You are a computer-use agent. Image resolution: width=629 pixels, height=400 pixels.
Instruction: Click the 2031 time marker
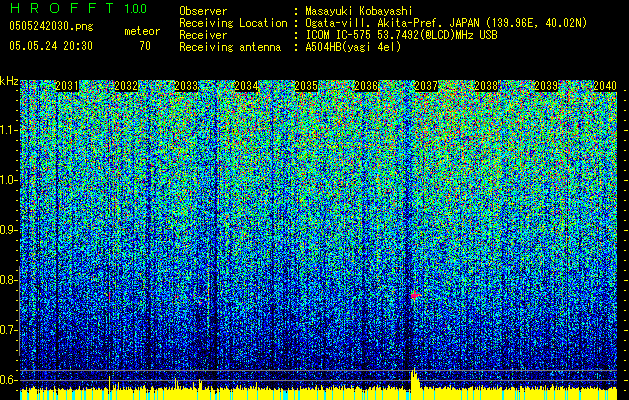coord(67,86)
